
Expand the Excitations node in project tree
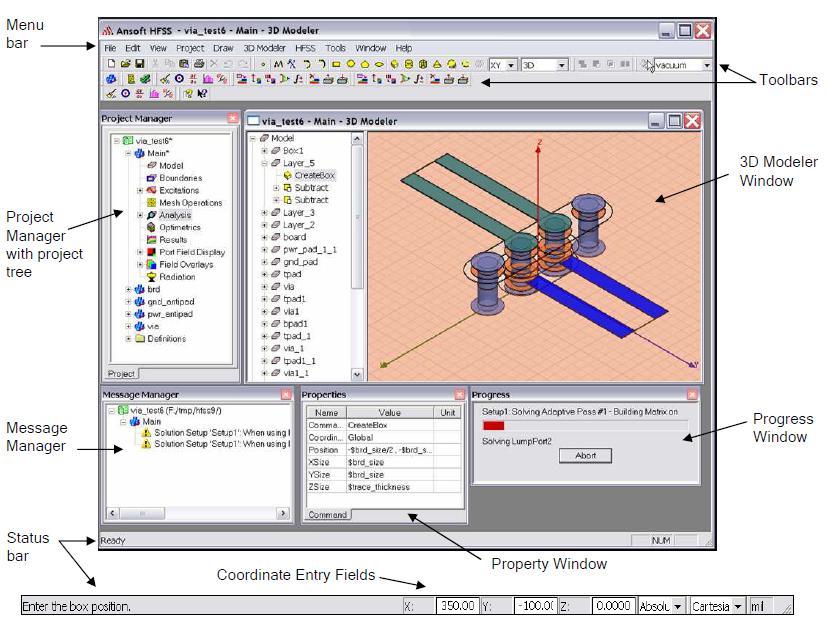[x=140, y=190]
